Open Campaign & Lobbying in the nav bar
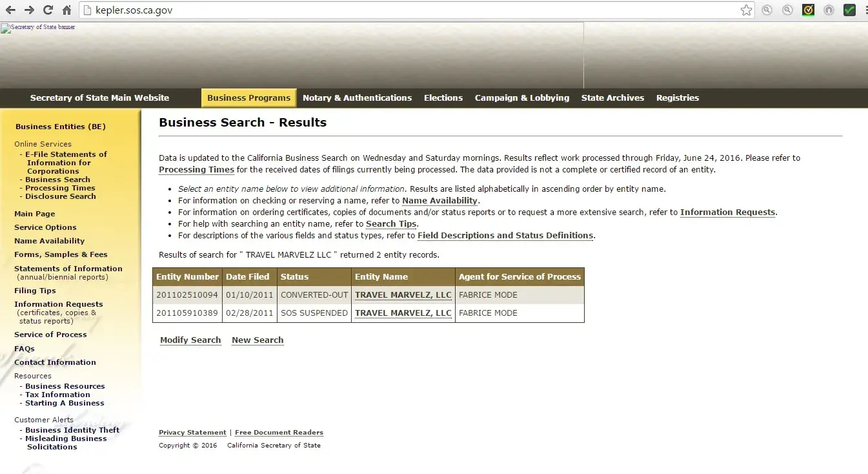Image resolution: width=868 pixels, height=474 pixels. (x=522, y=98)
